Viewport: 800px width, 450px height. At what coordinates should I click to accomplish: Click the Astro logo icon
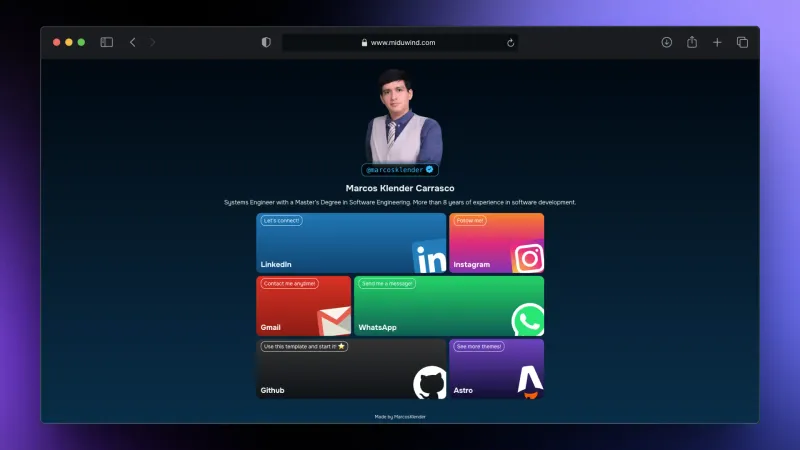tap(529, 381)
